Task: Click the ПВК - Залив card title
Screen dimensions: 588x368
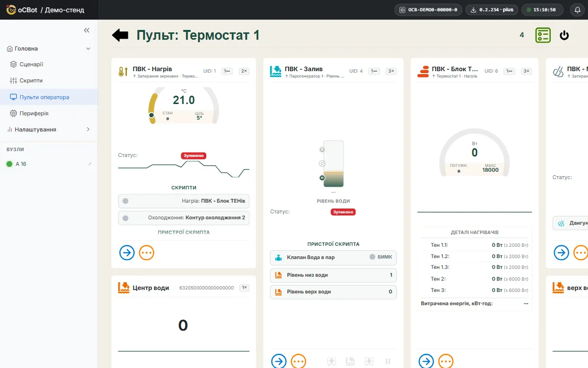Action: 304,69
